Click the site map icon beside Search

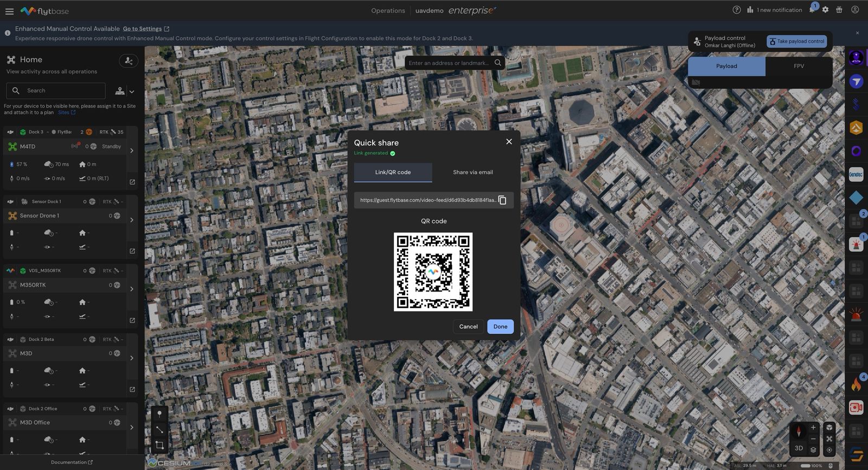click(x=120, y=91)
